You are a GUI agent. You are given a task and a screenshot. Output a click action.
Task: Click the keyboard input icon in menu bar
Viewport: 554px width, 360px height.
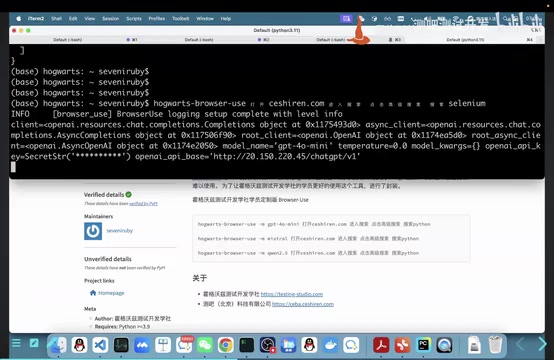click(400, 18)
